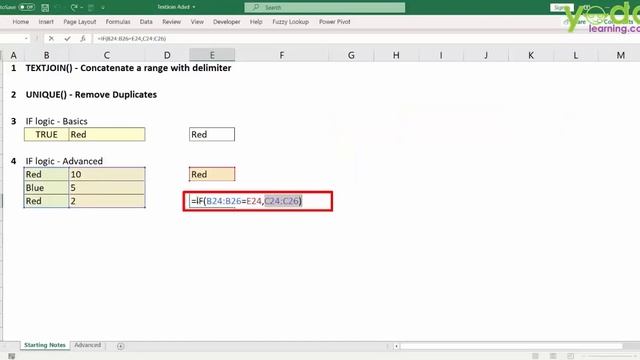This screenshot has width=640, height=360.
Task: Open Insert Function fx icon
Action: [x=83, y=38]
